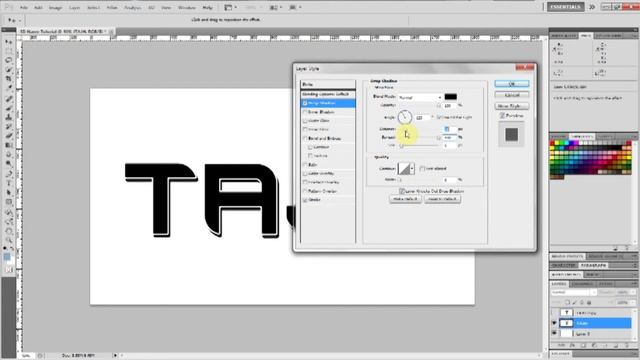Screen dimensions: 640x360
Task: Select the Lasso tool
Action: pos(8,60)
